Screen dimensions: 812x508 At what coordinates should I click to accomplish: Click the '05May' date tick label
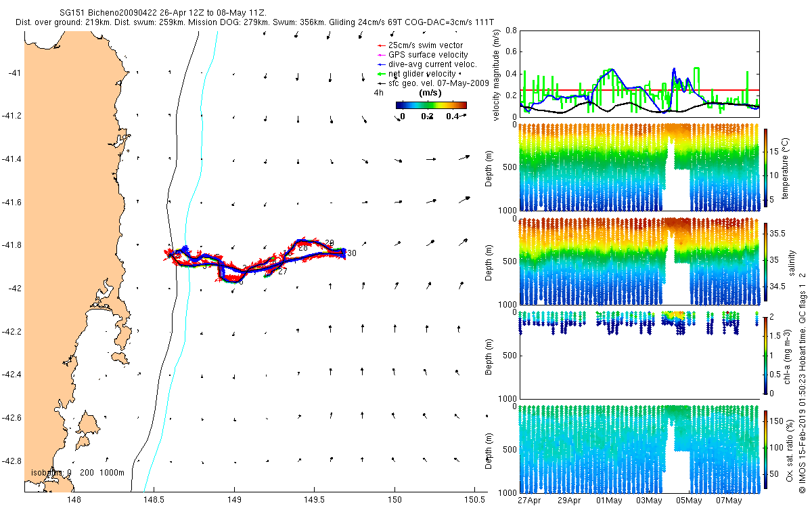click(689, 501)
